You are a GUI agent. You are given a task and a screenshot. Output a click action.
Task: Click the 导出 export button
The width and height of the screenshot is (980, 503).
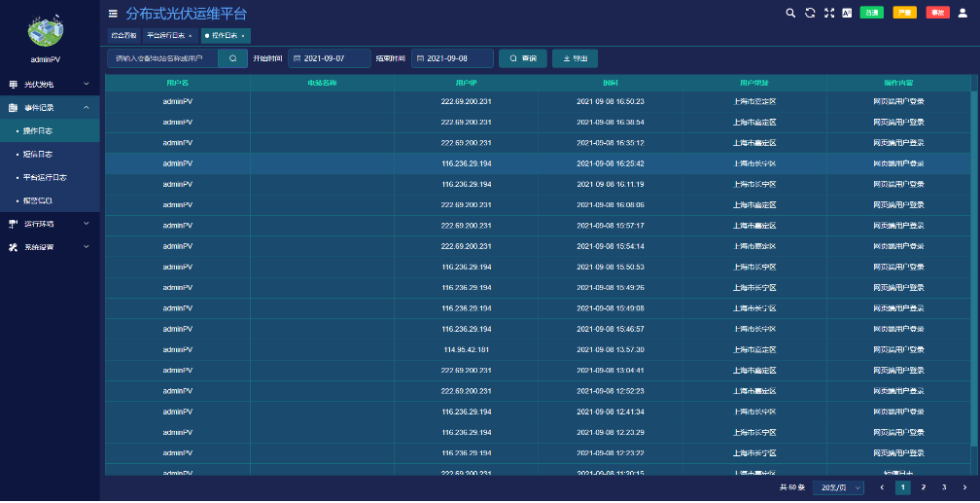[575, 58]
